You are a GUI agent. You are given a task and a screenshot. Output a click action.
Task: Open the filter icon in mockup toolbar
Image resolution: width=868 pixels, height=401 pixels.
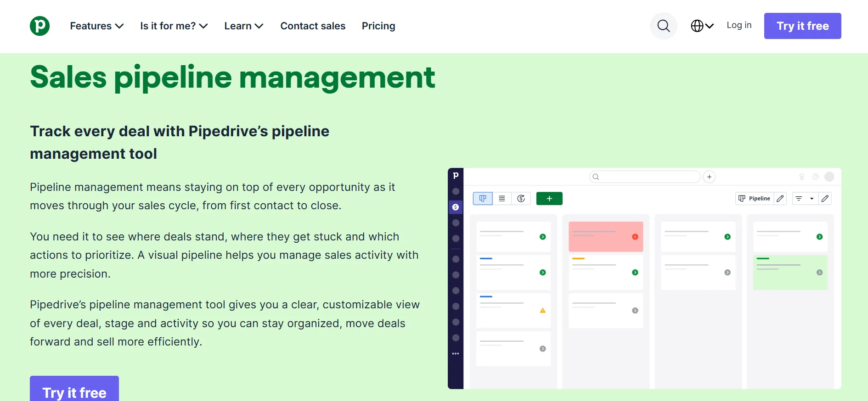pyautogui.click(x=799, y=198)
